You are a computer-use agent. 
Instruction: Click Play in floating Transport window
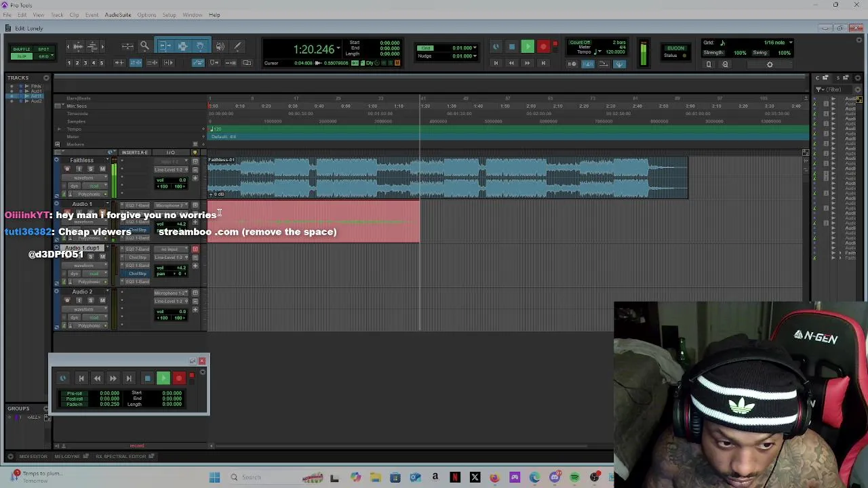pyautogui.click(x=163, y=378)
